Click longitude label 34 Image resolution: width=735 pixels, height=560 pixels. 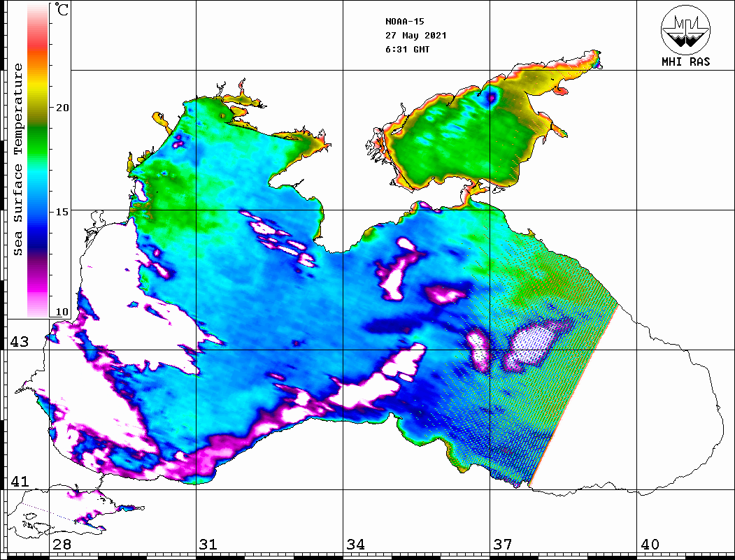[355, 544]
